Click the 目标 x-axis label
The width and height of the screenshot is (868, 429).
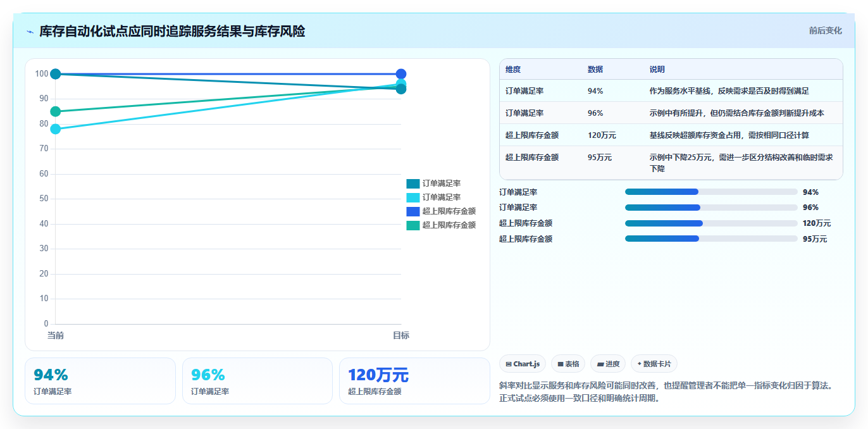401,335
